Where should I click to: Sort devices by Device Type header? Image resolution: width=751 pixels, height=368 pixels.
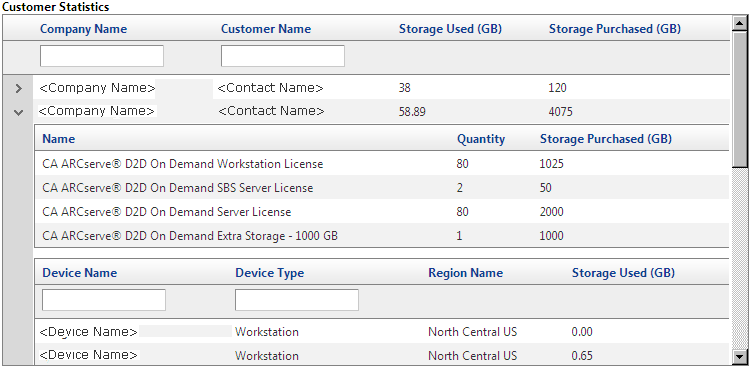tap(269, 273)
